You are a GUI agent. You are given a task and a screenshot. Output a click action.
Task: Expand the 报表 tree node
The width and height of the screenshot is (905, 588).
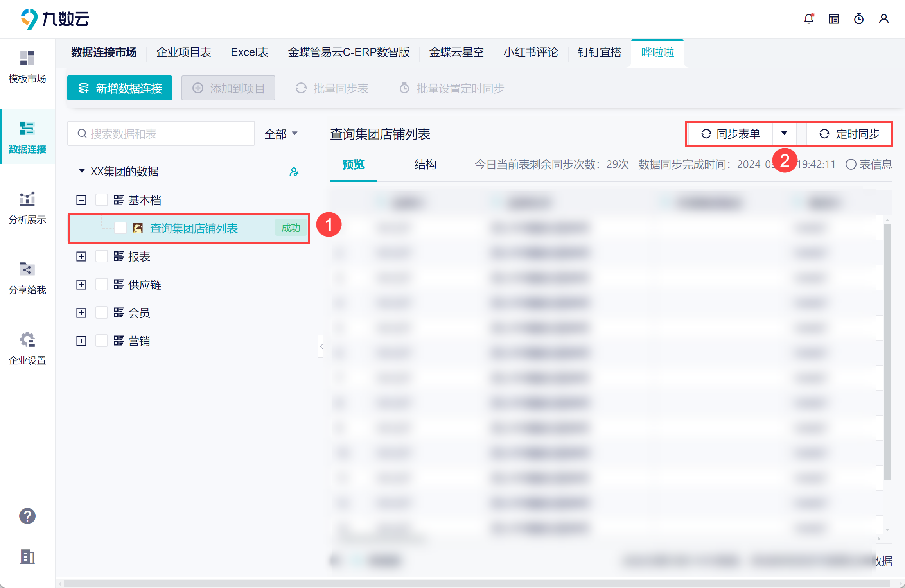pyautogui.click(x=81, y=256)
